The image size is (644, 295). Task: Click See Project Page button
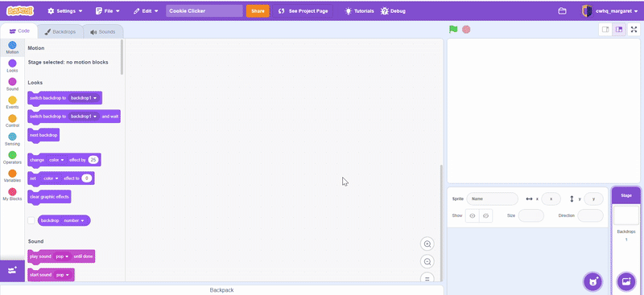tap(303, 11)
